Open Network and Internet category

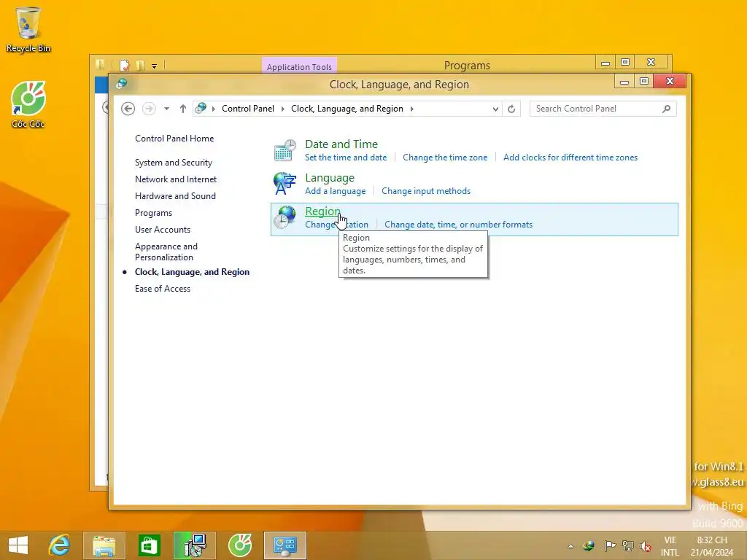176,179
